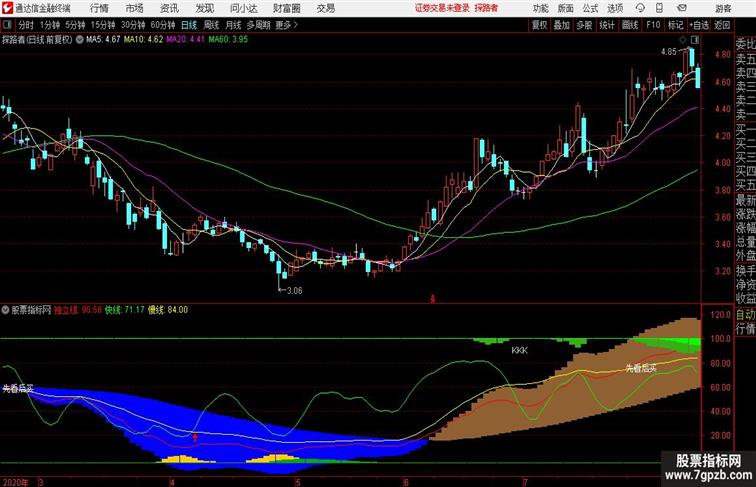Viewport: 756px width, 487px height.
Task: Open the 选项 menu
Action: click(615, 8)
